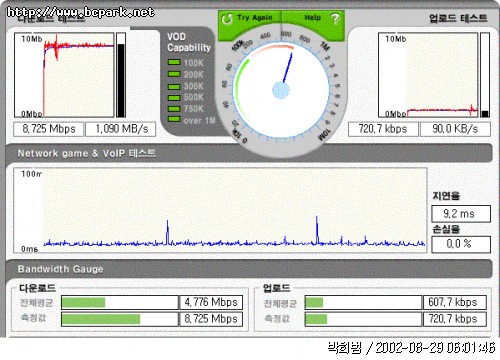Click the download average green progress bar
This screenshot has height=360, width=500.
(83, 303)
